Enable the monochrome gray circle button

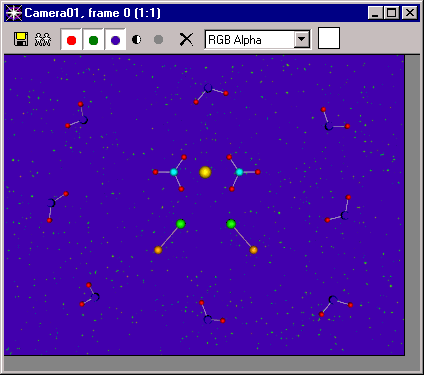[159, 40]
